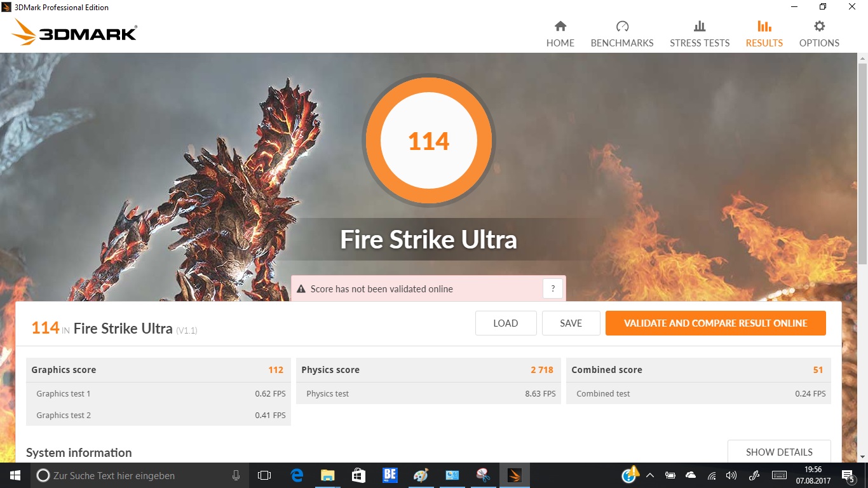
Task: Click SHOW DETAILS for system information
Action: pyautogui.click(x=779, y=452)
